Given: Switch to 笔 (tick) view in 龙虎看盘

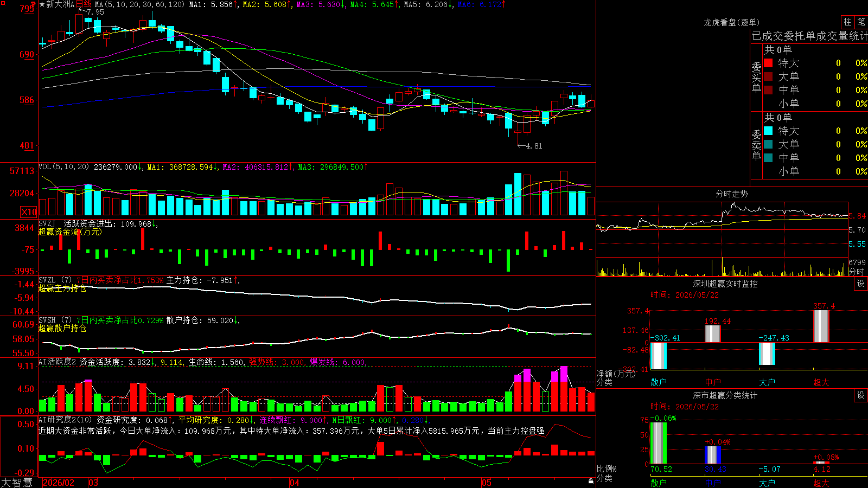Looking at the screenshot, I should [x=861, y=22].
